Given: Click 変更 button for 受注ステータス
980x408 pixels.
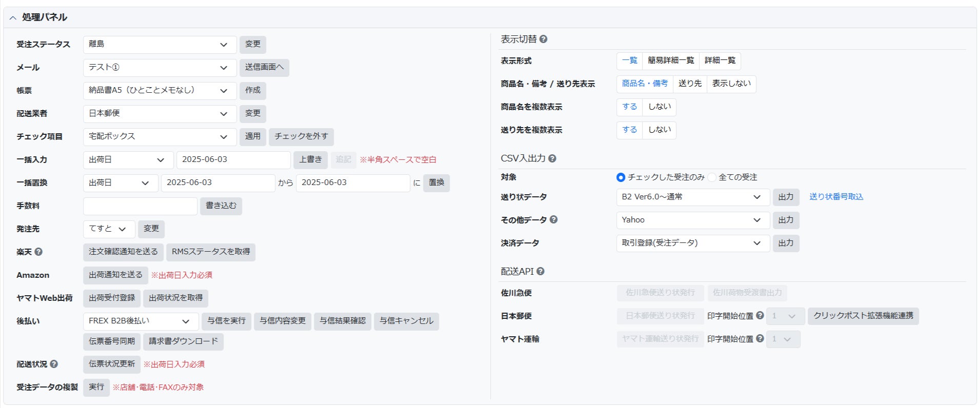Looking at the screenshot, I should point(253,45).
